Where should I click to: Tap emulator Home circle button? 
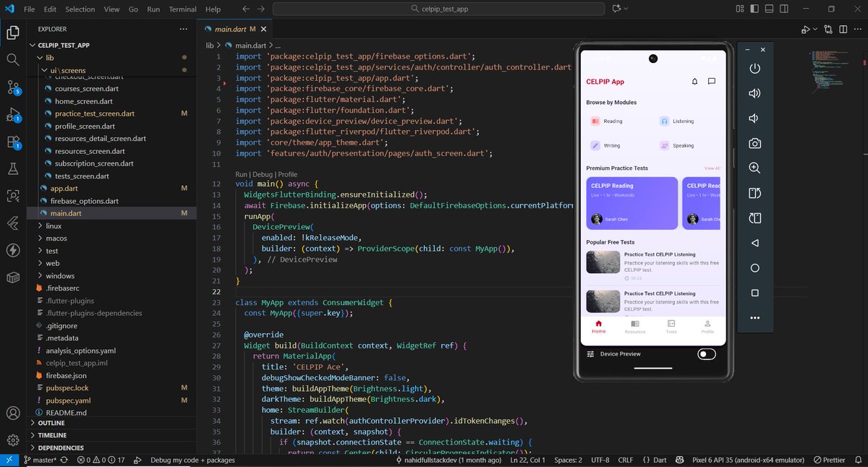pos(754,268)
